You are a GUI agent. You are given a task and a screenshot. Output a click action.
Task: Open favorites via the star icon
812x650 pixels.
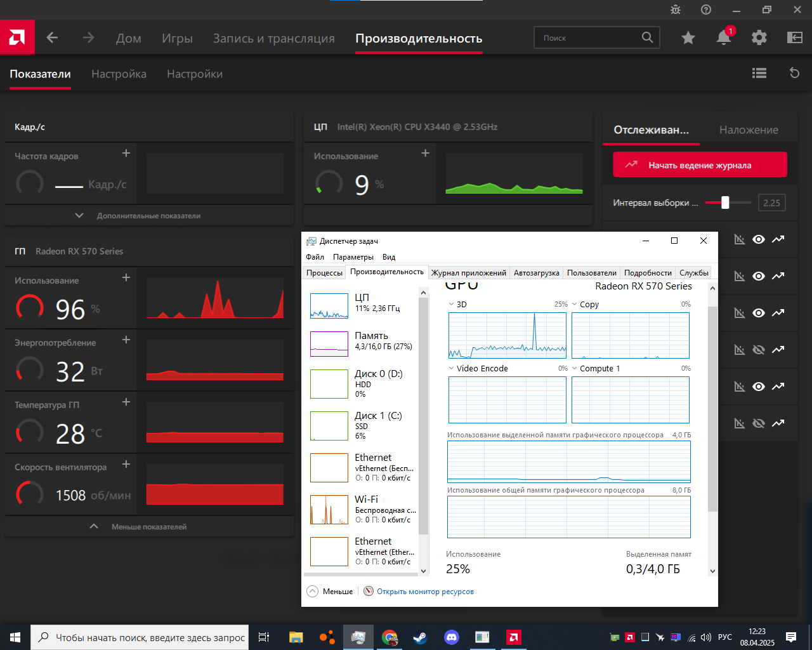point(688,38)
